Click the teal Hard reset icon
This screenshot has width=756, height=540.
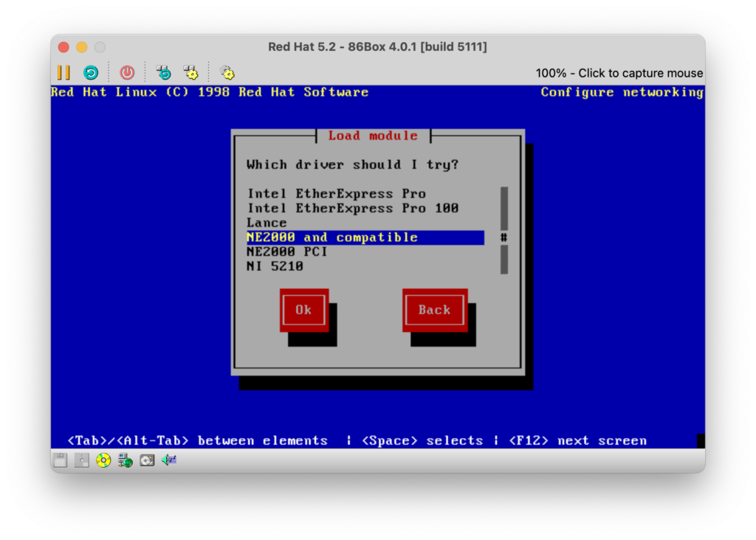pyautogui.click(x=91, y=73)
